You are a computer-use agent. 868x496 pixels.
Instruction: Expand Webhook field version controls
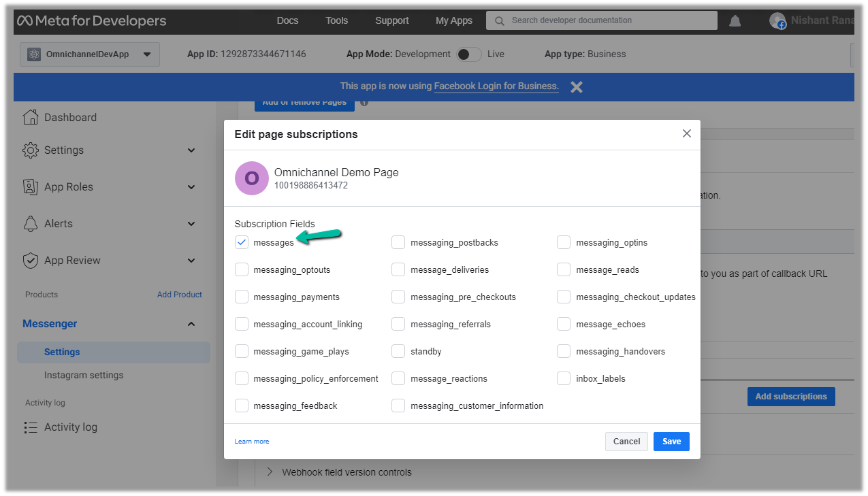tap(270, 472)
